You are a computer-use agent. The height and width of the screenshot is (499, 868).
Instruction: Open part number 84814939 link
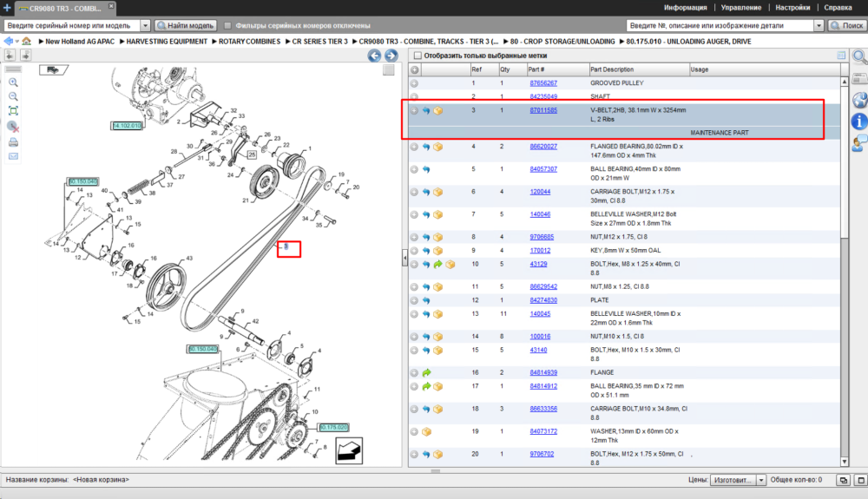[x=543, y=373]
